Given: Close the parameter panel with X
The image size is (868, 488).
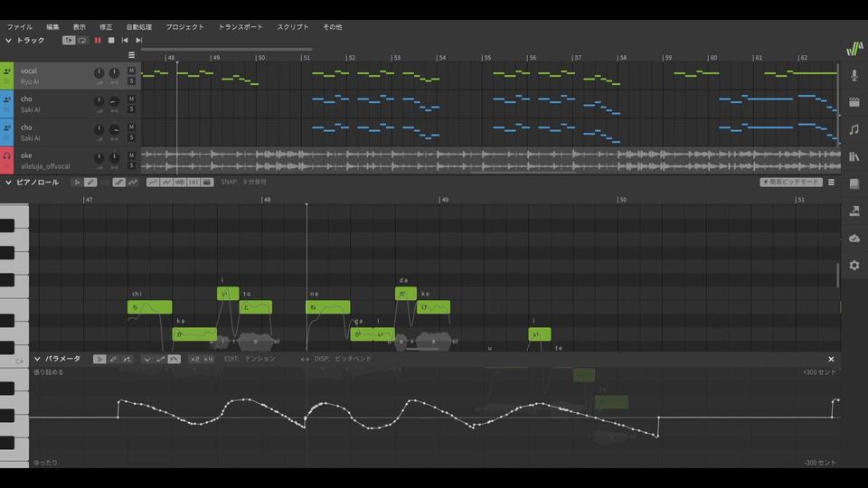Looking at the screenshot, I should coord(832,359).
